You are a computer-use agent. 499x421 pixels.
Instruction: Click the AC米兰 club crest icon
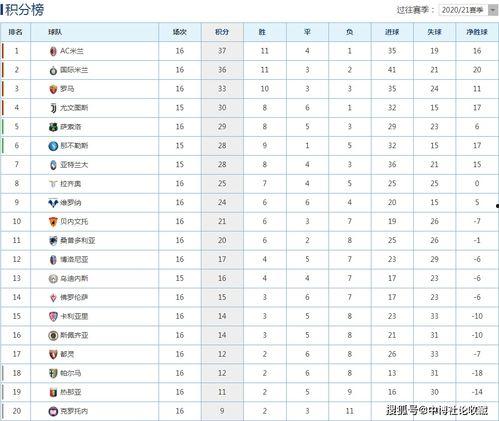pos(53,51)
